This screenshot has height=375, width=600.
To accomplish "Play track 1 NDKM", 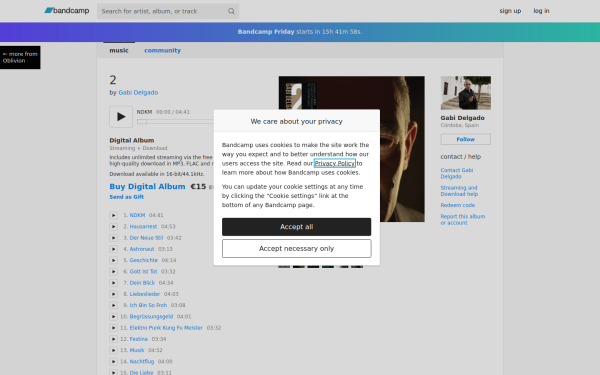I will pos(113,215).
